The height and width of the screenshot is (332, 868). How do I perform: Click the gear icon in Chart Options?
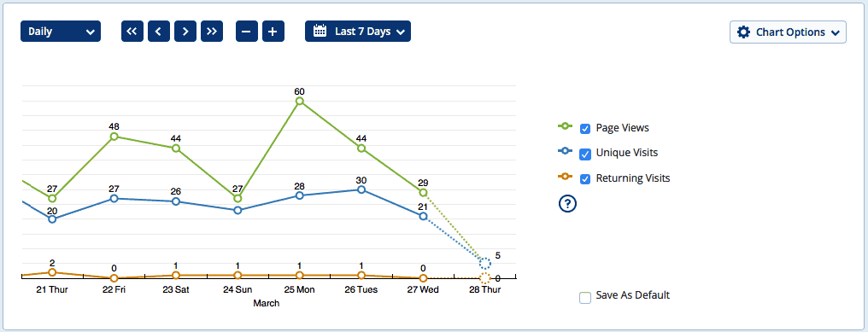[x=744, y=32]
